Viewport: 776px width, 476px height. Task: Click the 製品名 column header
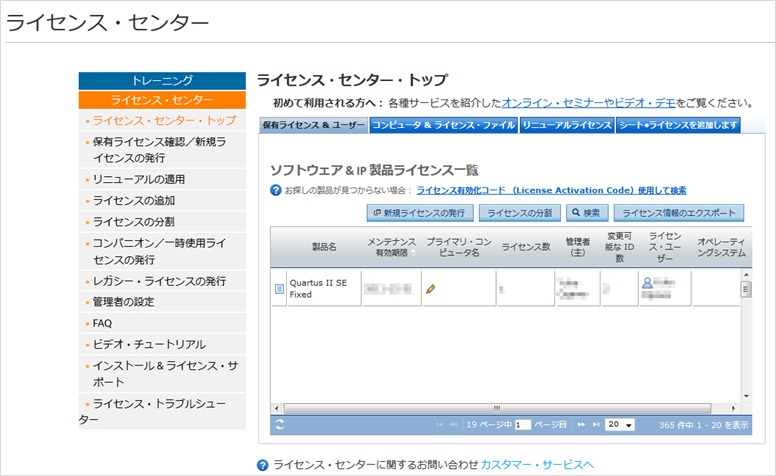point(324,247)
